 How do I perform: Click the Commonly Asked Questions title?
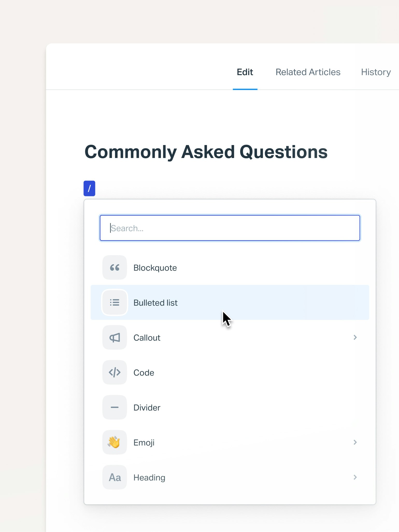click(x=206, y=152)
